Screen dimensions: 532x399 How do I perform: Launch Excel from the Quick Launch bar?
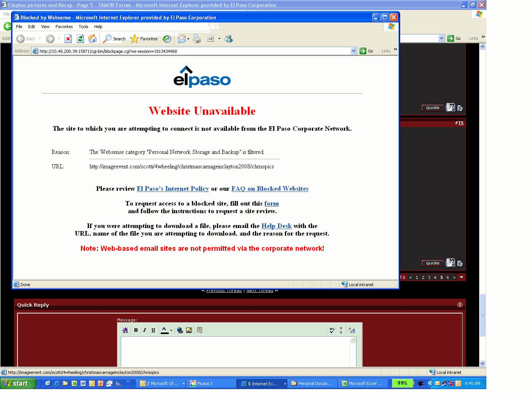point(74,383)
